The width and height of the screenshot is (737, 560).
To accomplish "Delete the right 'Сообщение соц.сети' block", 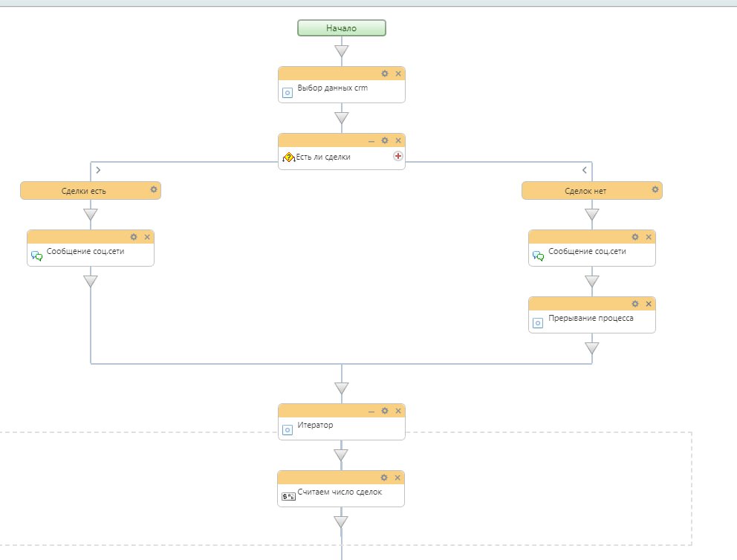I will (649, 237).
